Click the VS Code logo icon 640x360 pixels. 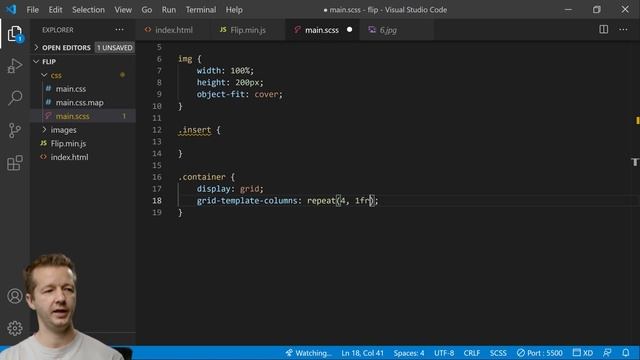tap(11, 9)
